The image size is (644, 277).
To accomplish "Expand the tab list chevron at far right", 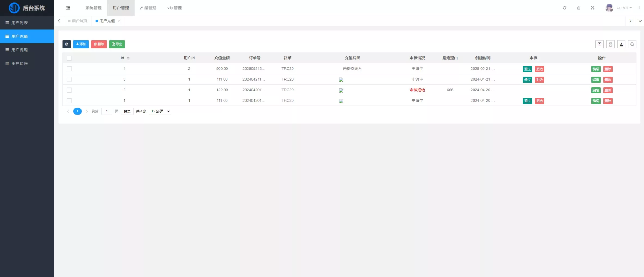I will tap(640, 21).
